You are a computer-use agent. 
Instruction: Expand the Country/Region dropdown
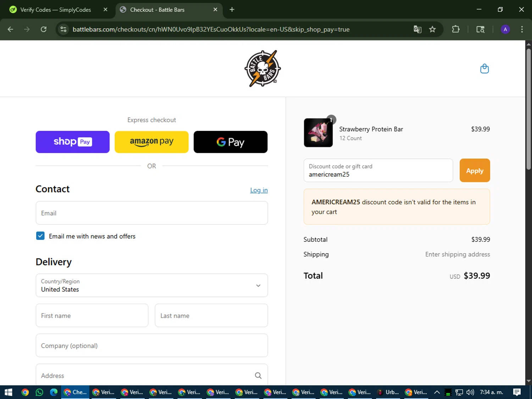[x=152, y=285]
